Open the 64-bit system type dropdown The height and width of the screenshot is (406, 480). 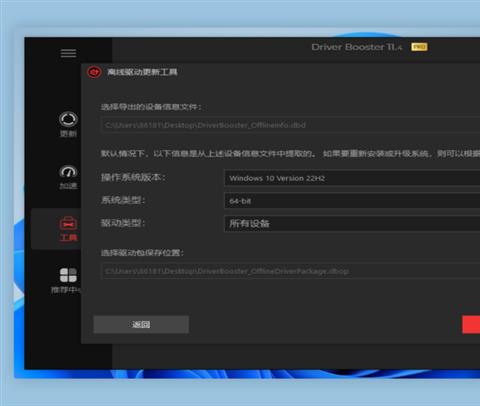click(x=352, y=201)
